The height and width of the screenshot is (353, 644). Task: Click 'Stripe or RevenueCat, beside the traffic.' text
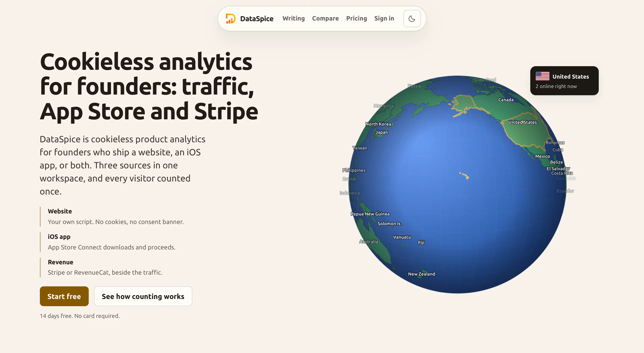[105, 272]
